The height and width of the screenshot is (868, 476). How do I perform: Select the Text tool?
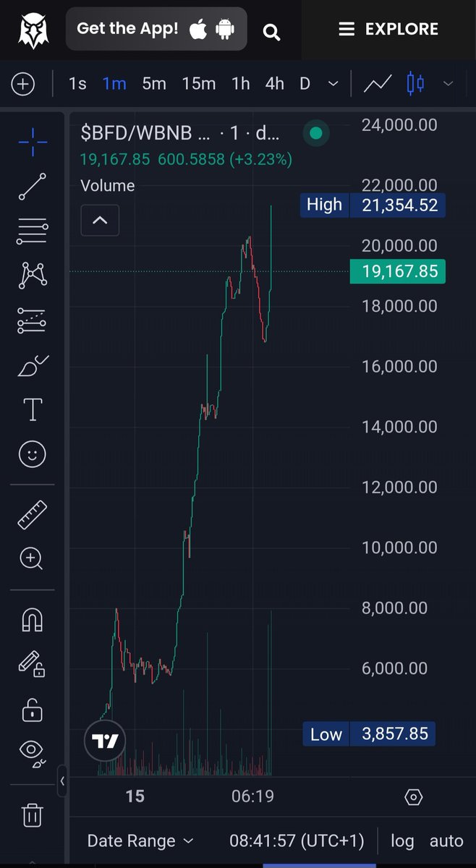pos(33,409)
